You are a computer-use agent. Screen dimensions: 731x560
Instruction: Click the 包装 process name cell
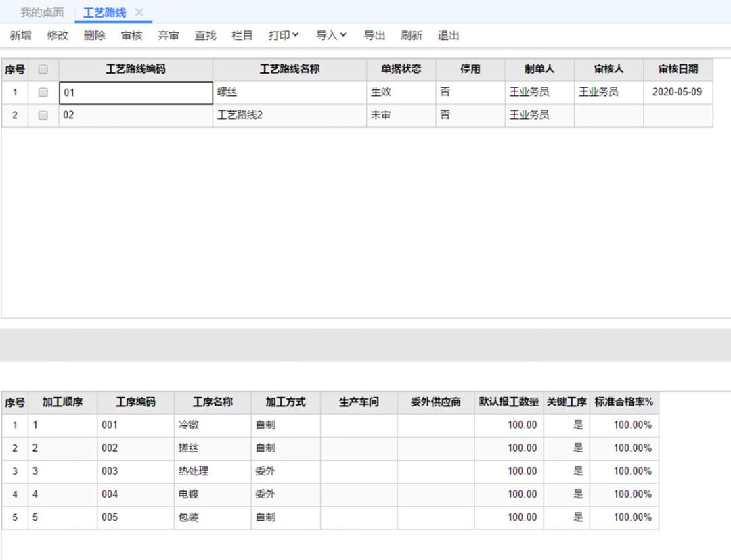click(213, 517)
